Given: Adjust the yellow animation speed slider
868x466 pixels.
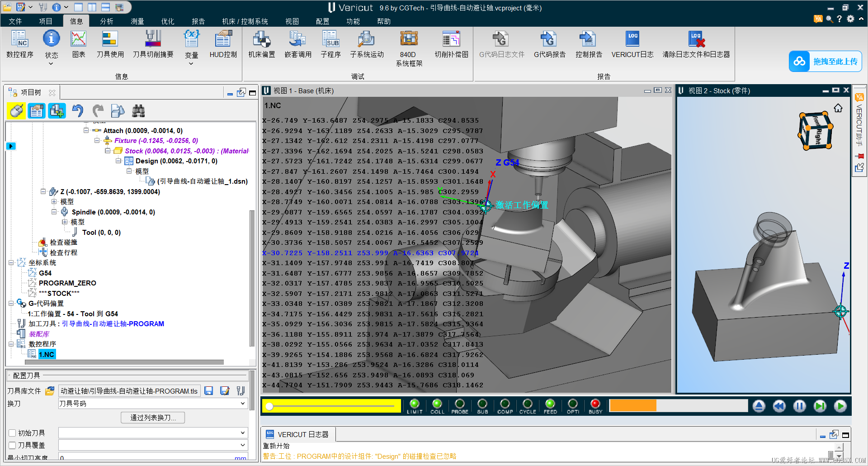Looking at the screenshot, I should 331,406.
